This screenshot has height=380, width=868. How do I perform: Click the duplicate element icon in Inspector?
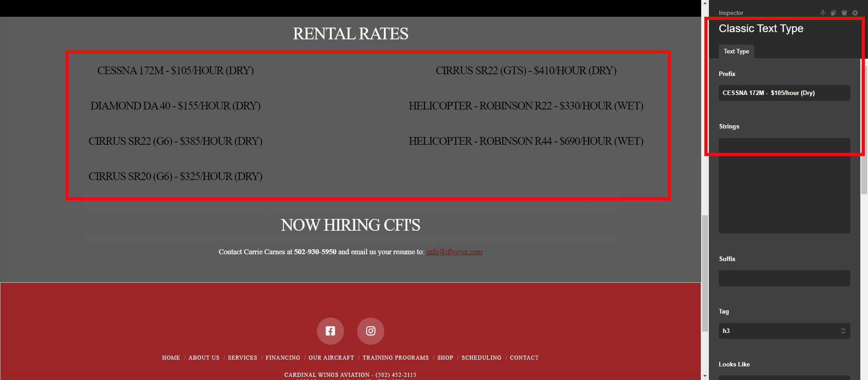tap(833, 13)
